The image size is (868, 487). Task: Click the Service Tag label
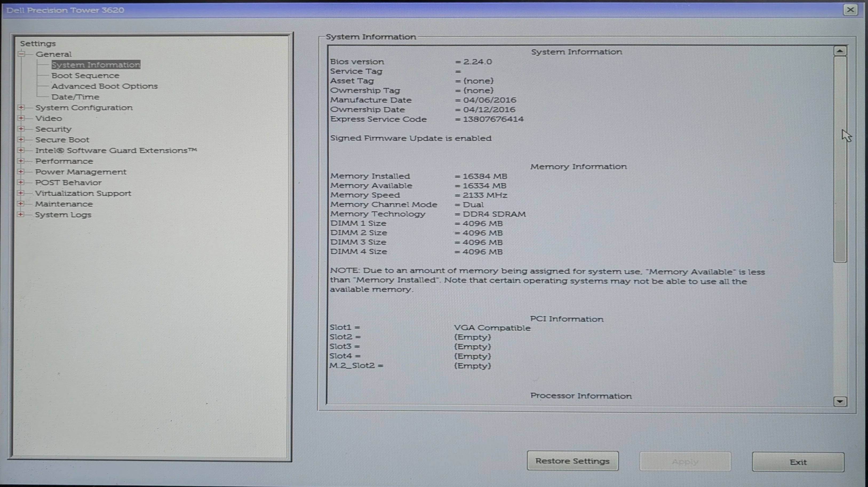pyautogui.click(x=356, y=72)
